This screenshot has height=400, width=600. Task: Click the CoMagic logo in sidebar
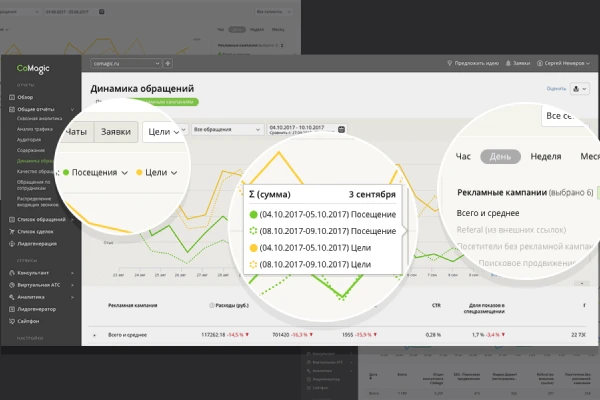[33, 69]
